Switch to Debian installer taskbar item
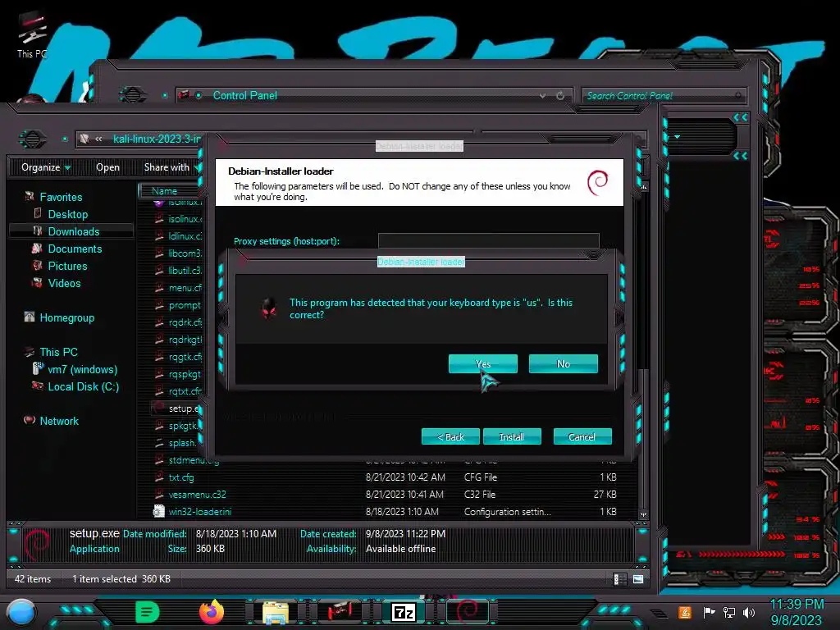The image size is (840, 630). point(467,611)
